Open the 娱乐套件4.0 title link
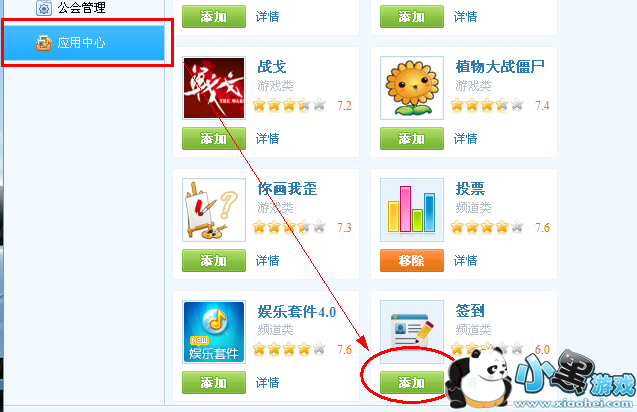The image size is (637, 412). click(297, 311)
